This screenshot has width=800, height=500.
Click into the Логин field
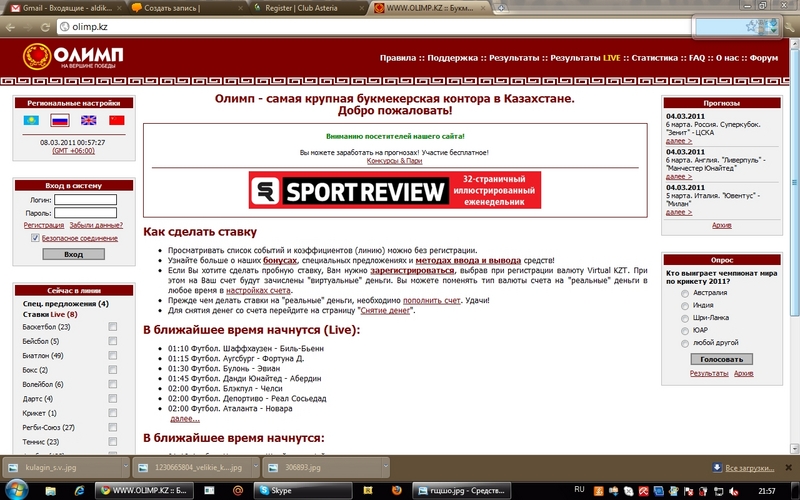85,199
